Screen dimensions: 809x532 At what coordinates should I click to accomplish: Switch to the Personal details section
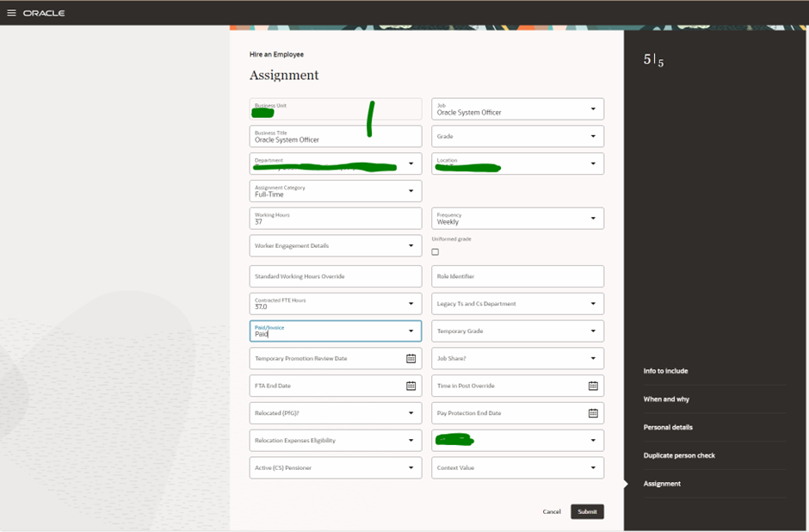667,427
